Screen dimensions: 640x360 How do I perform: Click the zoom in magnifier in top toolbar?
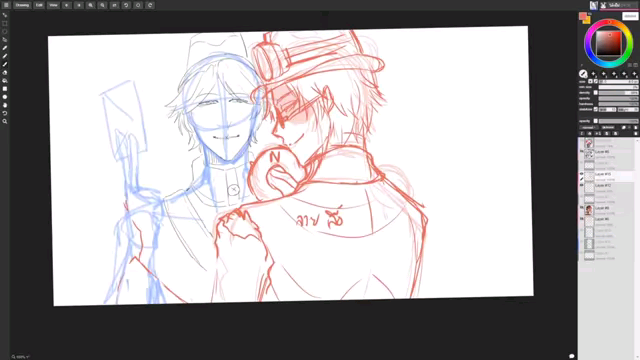[91, 5]
